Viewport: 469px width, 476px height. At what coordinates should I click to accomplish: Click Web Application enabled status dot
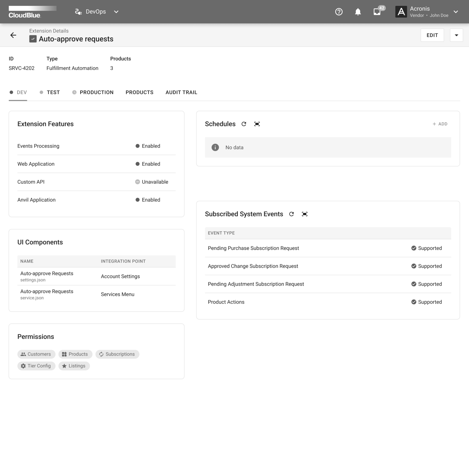(137, 164)
